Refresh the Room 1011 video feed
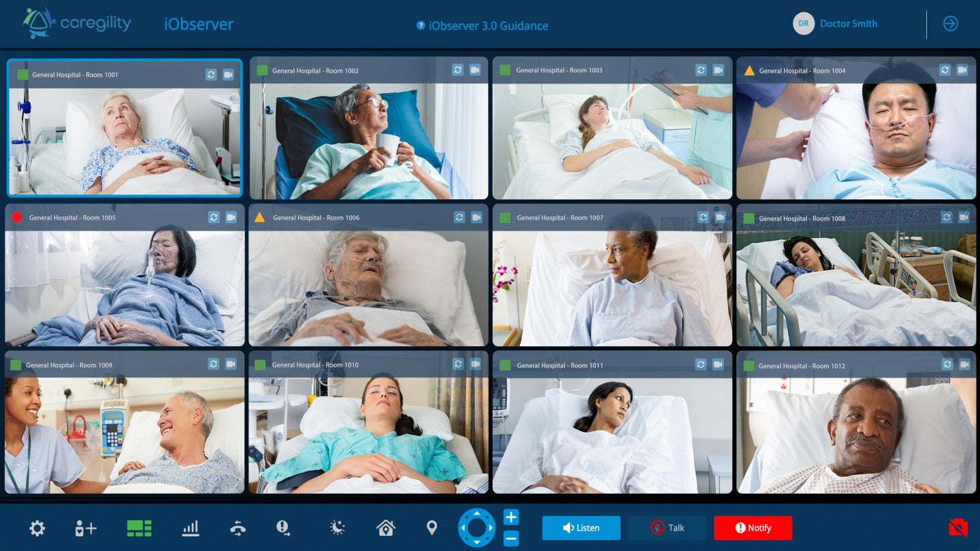The height and width of the screenshot is (551, 980). pyautogui.click(x=701, y=365)
